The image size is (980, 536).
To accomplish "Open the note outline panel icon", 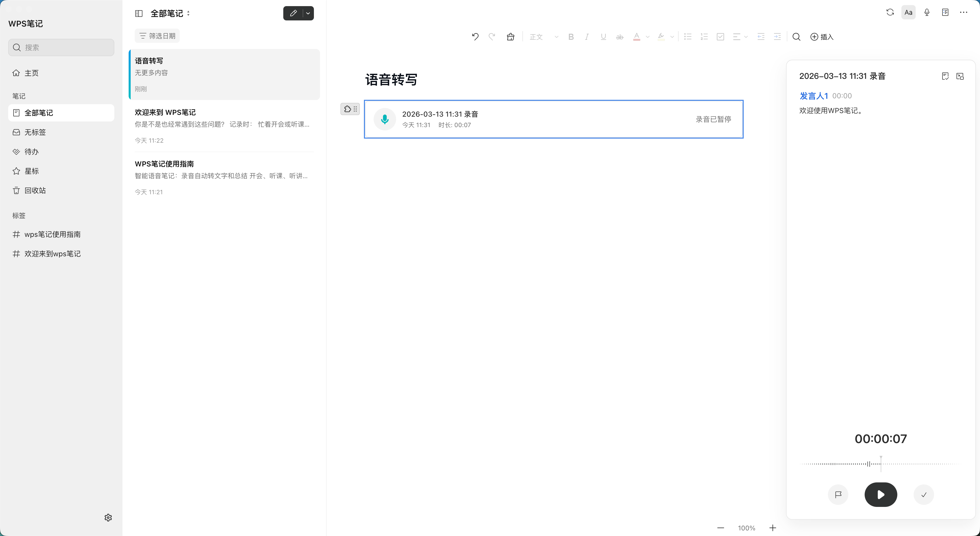I will tap(945, 12).
